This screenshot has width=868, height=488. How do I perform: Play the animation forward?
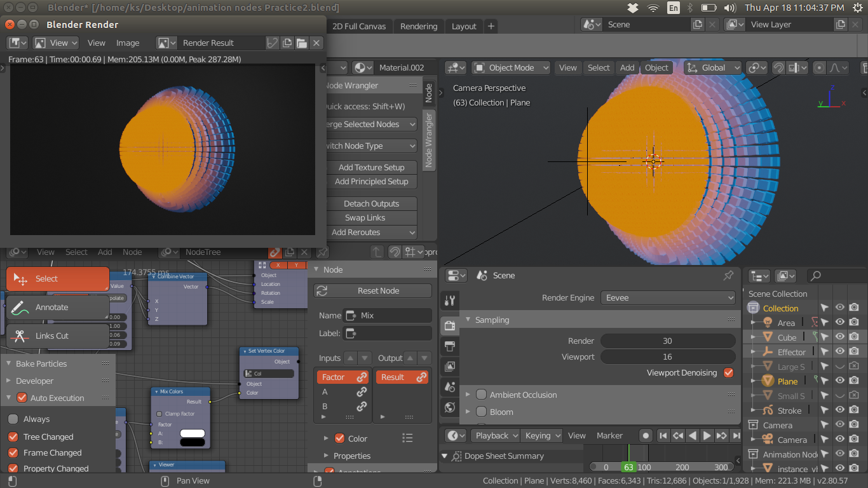707,436
